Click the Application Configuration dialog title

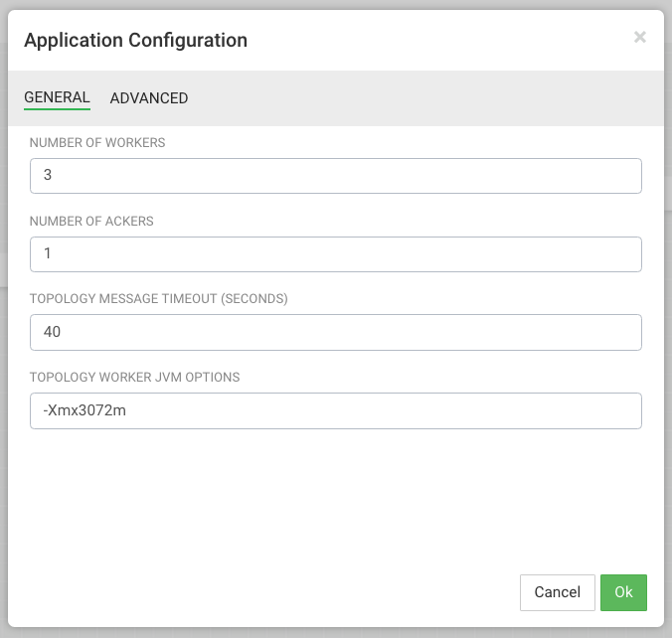point(135,41)
